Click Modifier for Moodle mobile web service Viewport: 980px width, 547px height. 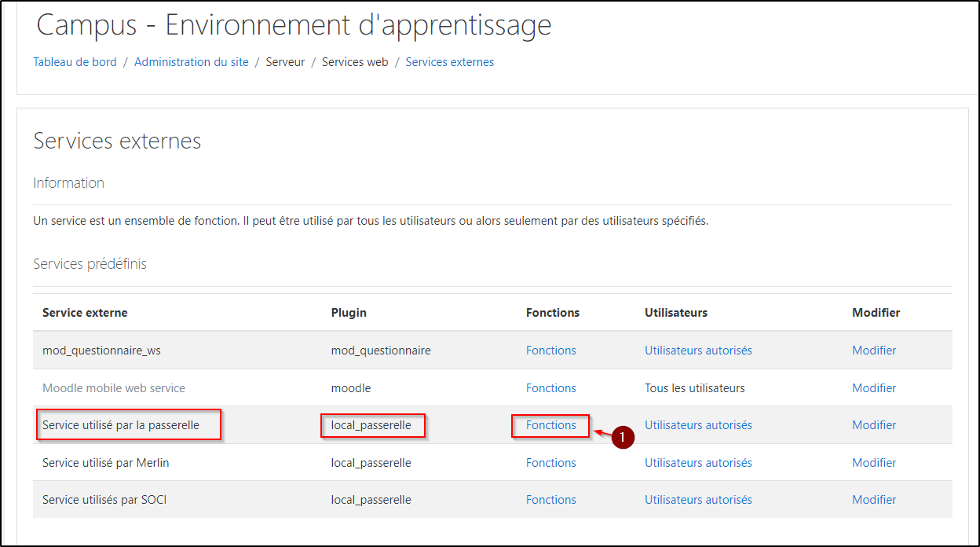[874, 388]
